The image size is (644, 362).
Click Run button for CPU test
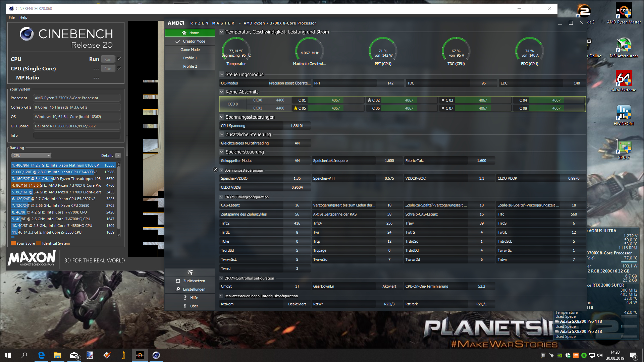(108, 59)
